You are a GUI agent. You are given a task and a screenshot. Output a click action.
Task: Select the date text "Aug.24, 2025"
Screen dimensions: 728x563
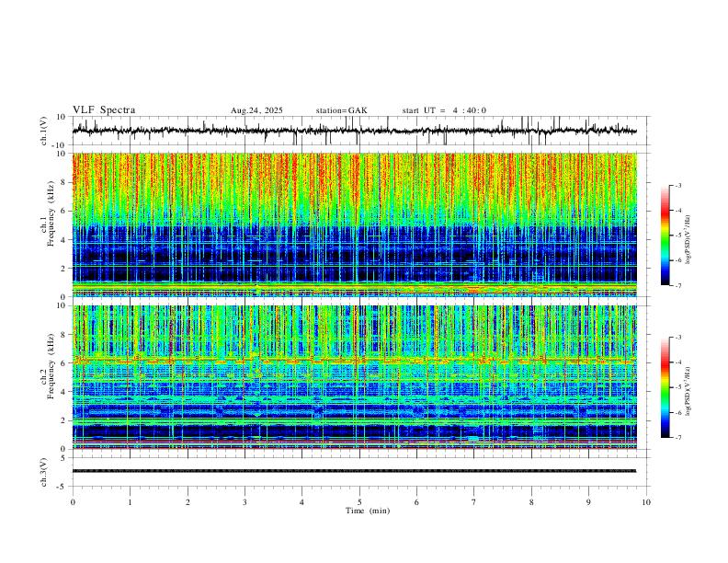tap(256, 110)
